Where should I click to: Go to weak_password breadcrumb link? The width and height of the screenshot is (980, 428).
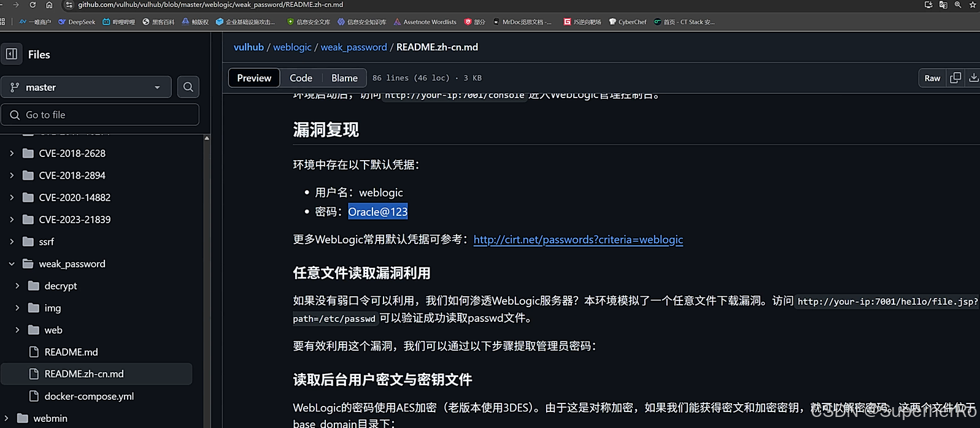pos(354,47)
